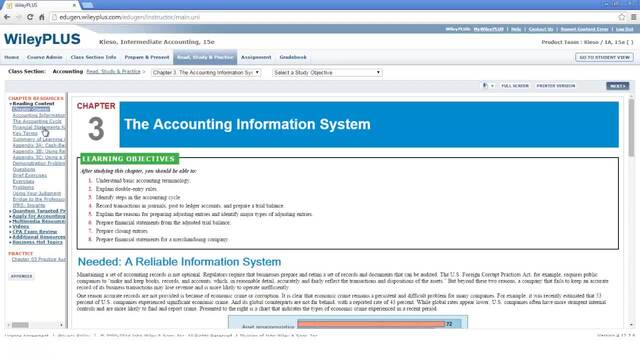Image resolution: width=640 pixels, height=360 pixels.
Task: Open the Appendix 3B sidebar link
Action: pyautogui.click(x=39, y=151)
